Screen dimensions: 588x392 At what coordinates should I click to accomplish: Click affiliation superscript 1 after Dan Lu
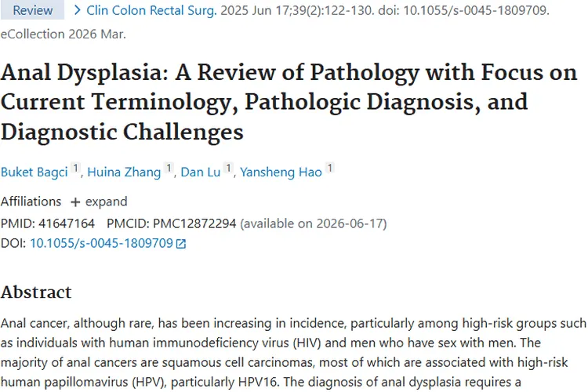[x=228, y=169]
